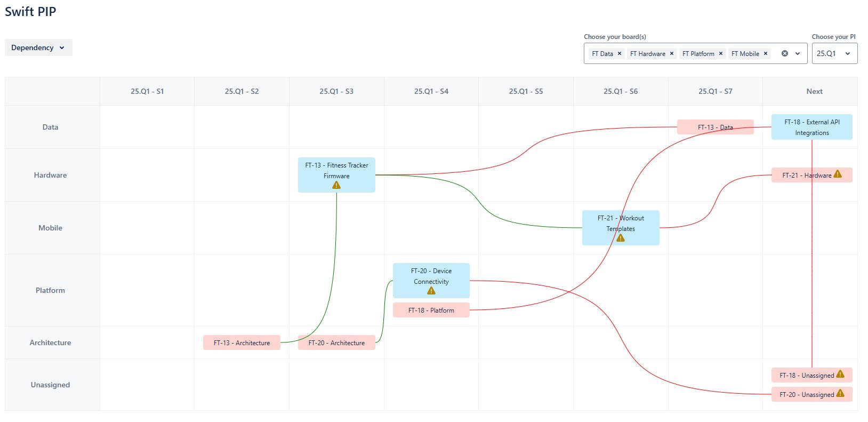The image size is (868, 422).
Task: Select the 25.Q1 - S3 sprint column header
Action: coord(336,91)
